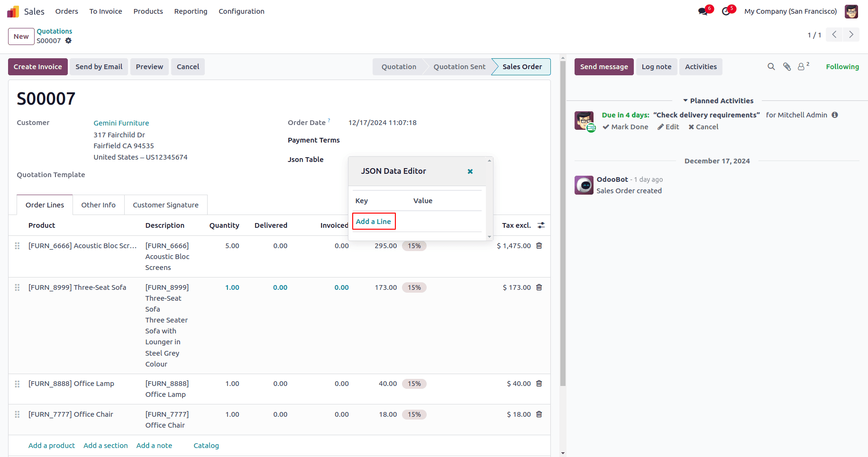Delete the Office Chair line

[539, 414]
